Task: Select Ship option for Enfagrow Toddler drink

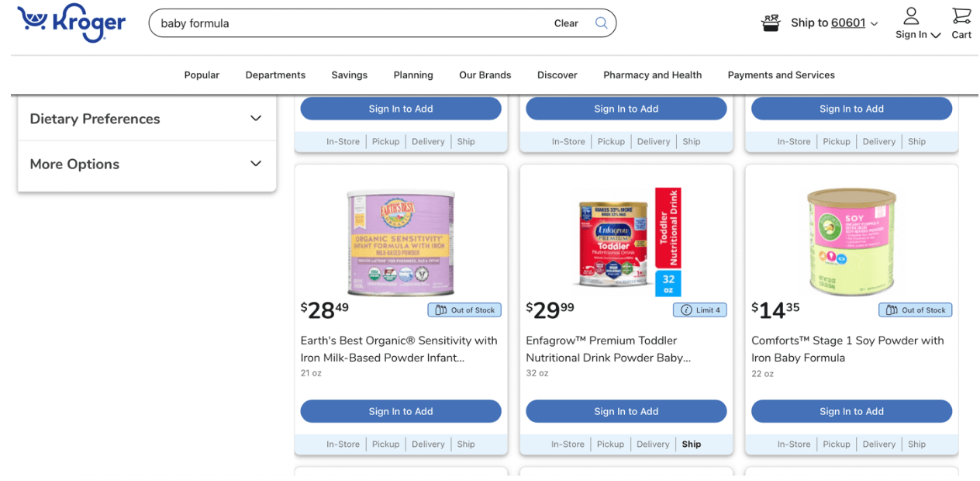Action: 691,444
